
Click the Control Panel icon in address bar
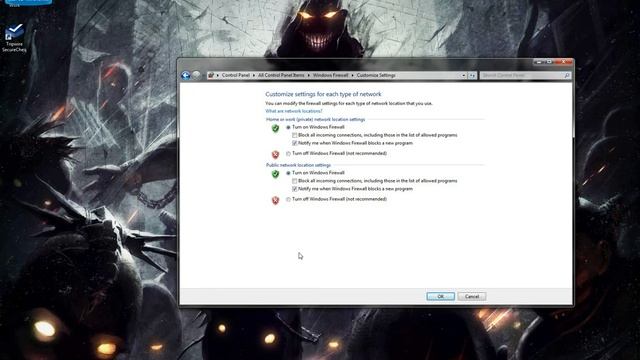211,76
